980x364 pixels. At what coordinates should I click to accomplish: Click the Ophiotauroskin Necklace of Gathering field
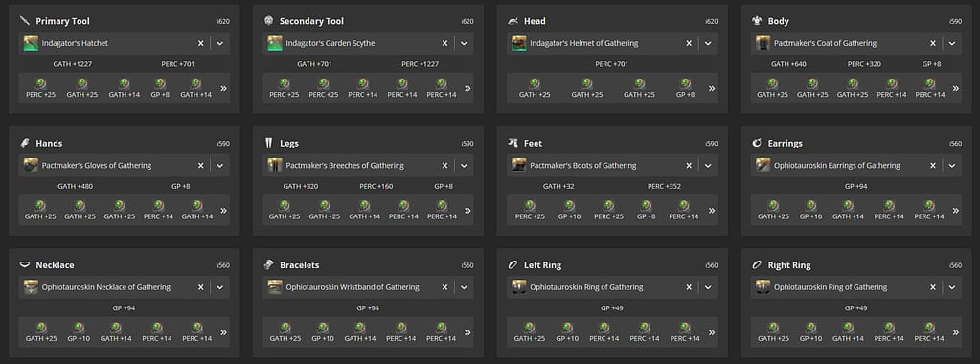point(124,287)
